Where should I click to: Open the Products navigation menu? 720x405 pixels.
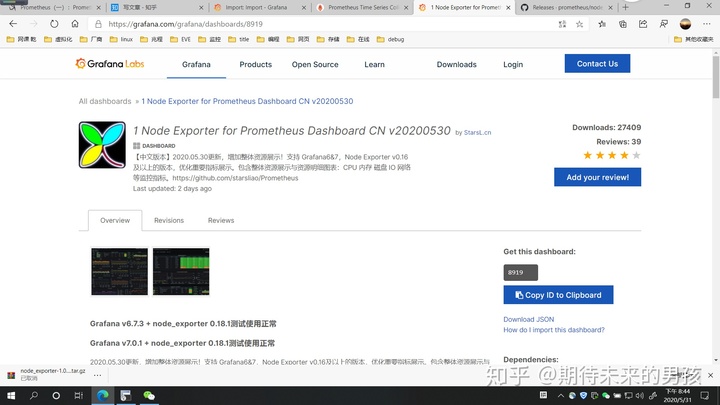click(256, 64)
